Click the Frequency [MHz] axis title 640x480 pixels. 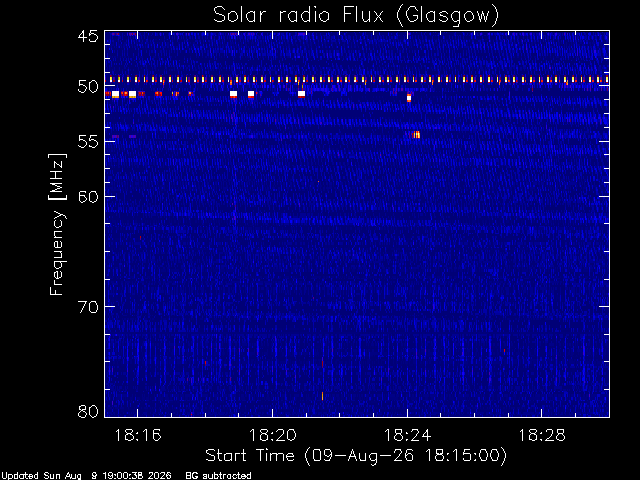click(x=57, y=224)
